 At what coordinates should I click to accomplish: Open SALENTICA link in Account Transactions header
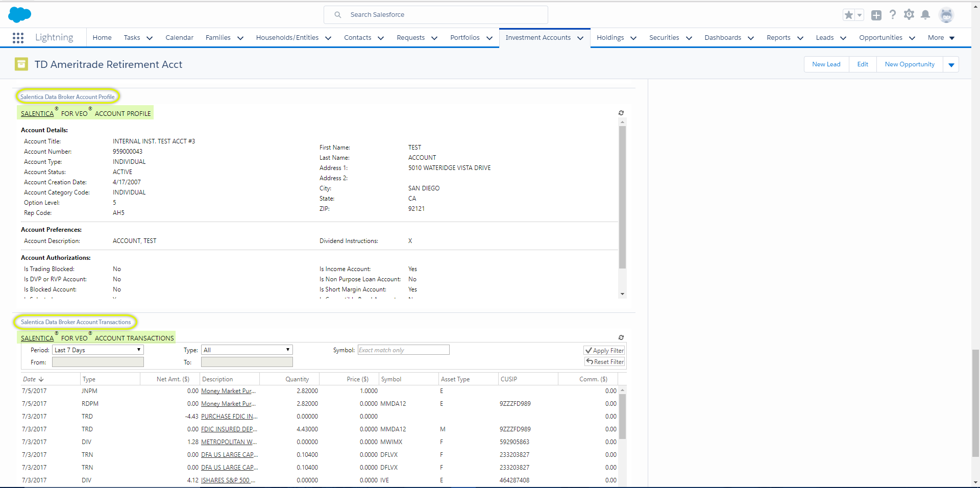(37, 338)
